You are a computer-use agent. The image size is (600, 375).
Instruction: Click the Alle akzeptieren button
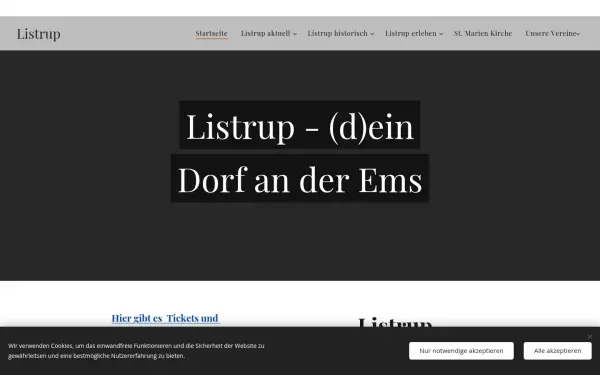(558, 351)
